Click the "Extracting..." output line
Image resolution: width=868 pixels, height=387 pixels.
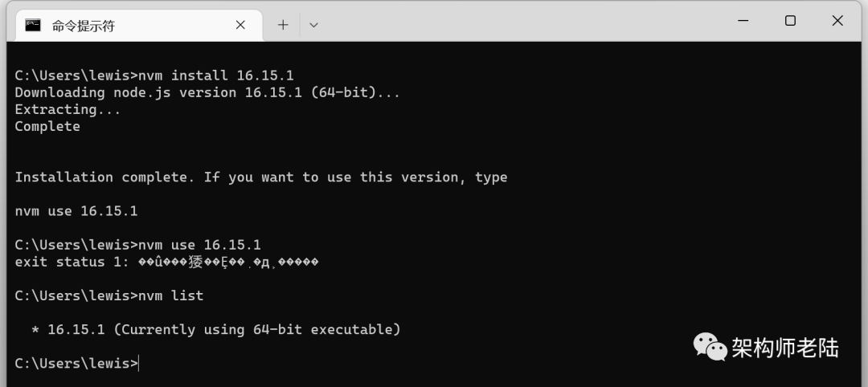click(x=68, y=109)
